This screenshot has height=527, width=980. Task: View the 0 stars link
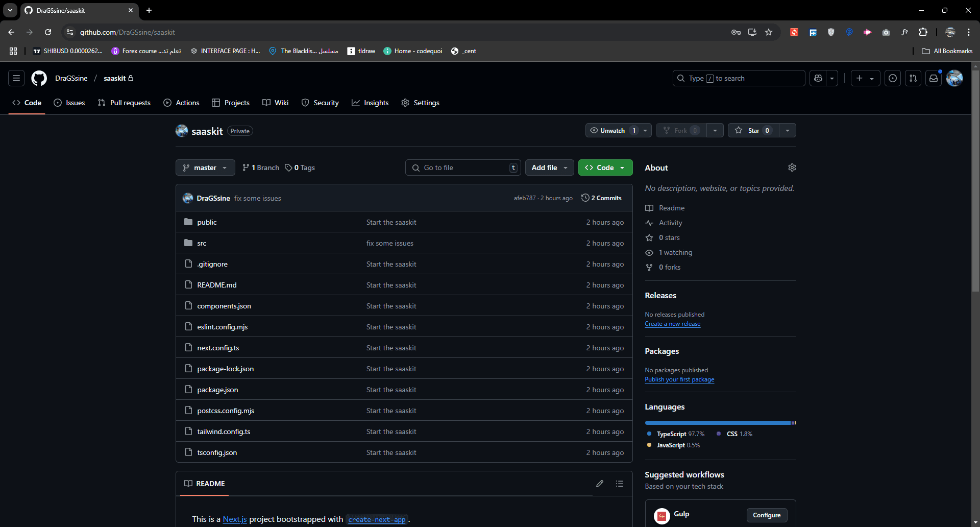click(663, 237)
